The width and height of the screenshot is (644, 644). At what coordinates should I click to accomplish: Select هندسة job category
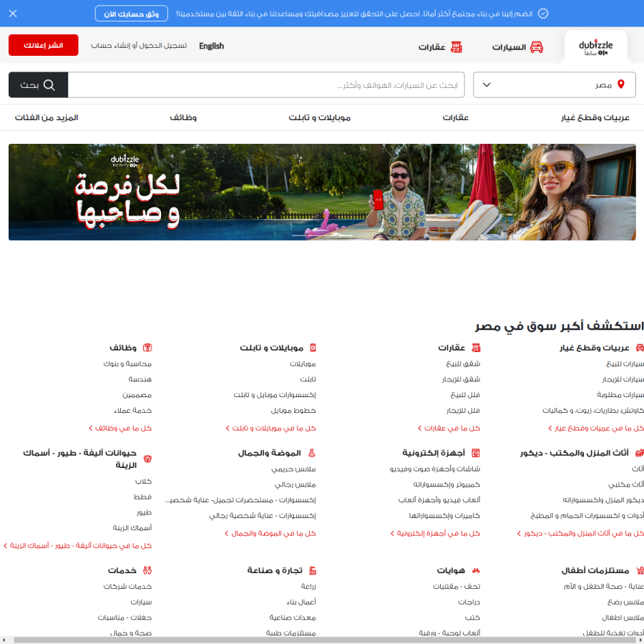tap(140, 379)
